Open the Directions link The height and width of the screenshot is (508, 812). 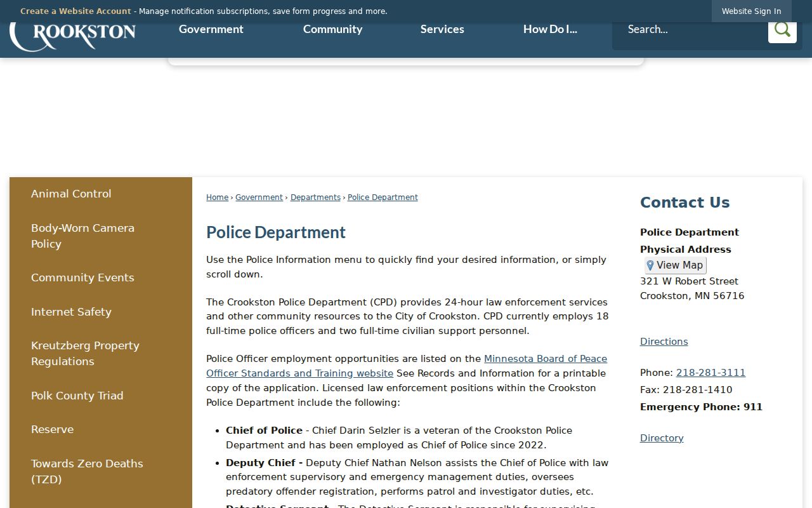click(664, 342)
